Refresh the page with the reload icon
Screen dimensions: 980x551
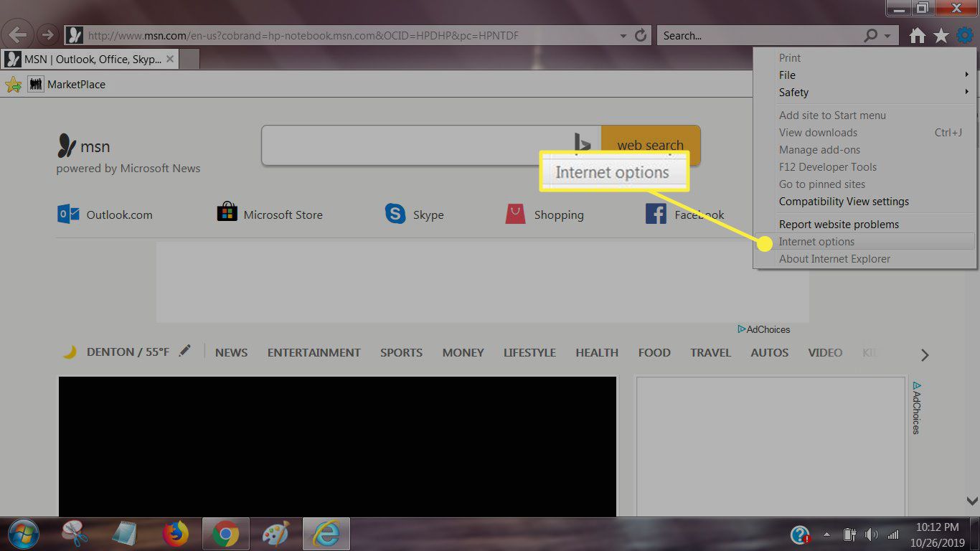pyautogui.click(x=642, y=35)
